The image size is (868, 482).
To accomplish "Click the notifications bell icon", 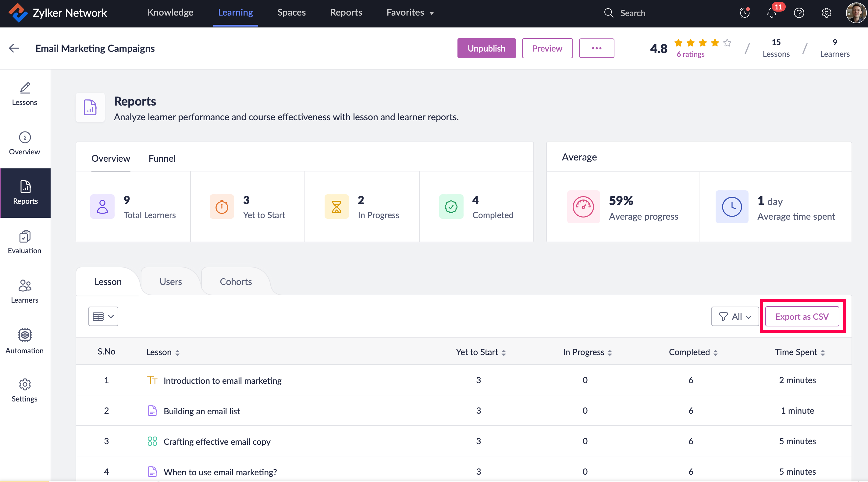I will click(771, 13).
